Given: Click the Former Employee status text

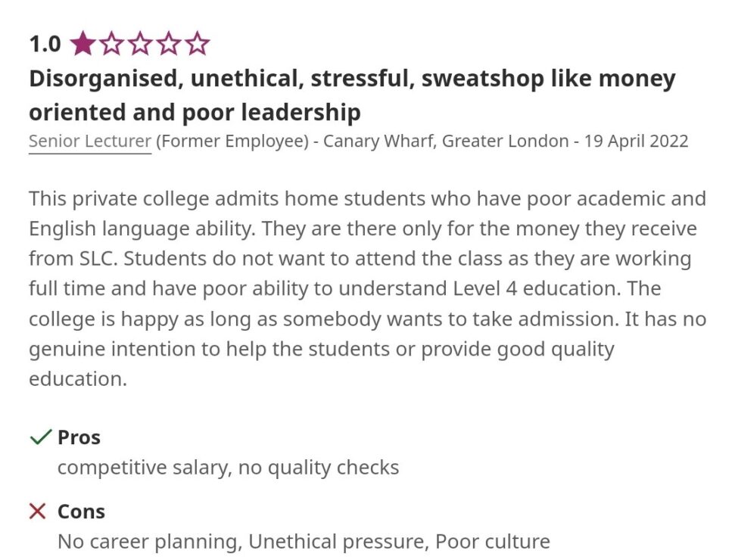Looking at the screenshot, I should [232, 141].
